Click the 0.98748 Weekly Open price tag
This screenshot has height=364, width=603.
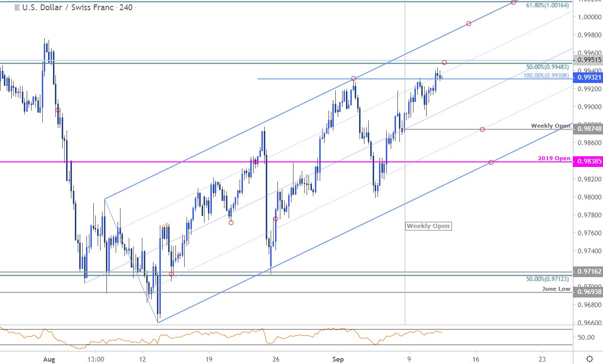[587, 130]
